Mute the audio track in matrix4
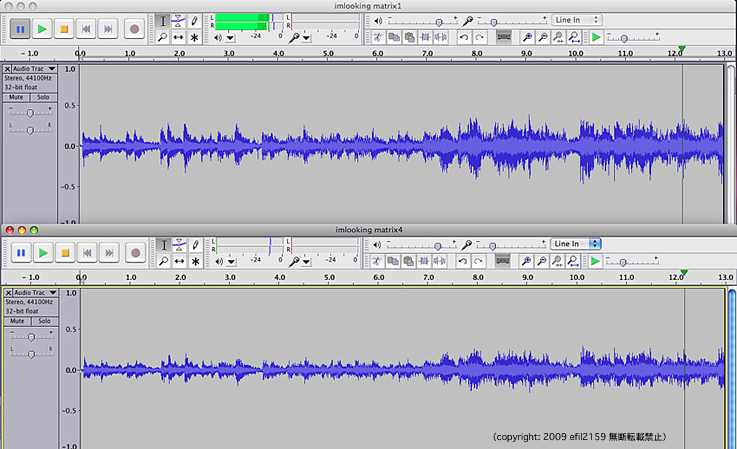 (x=17, y=321)
